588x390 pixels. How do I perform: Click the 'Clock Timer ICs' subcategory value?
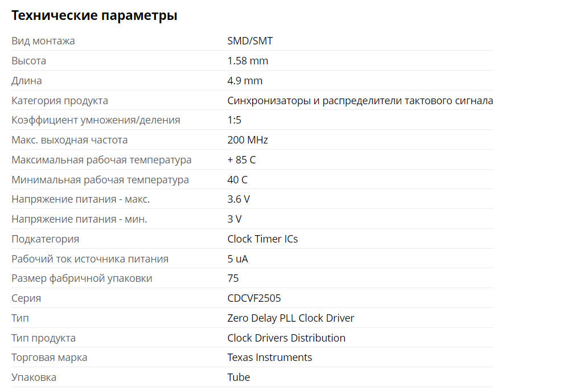pyautogui.click(x=262, y=239)
